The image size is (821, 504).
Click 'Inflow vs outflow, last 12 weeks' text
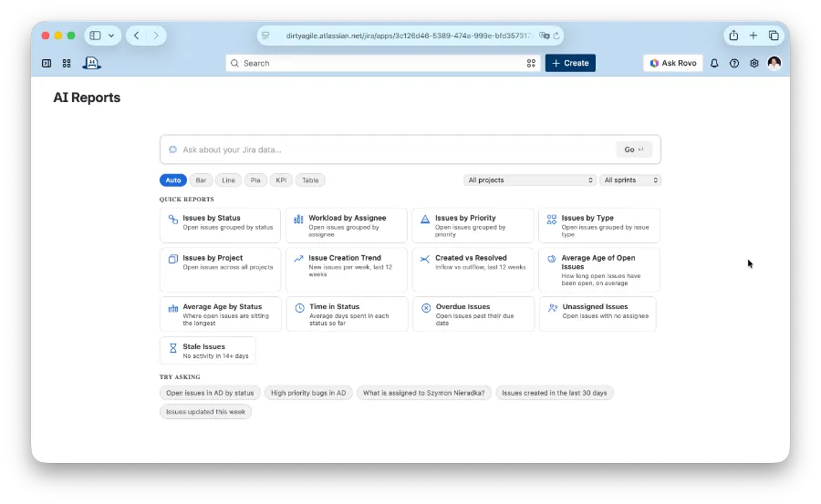[x=481, y=267]
